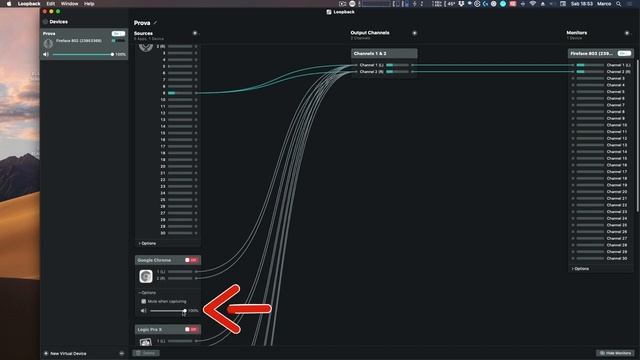Adjust the Google Chrome volume slider
This screenshot has height=360, width=640.
click(x=168, y=311)
